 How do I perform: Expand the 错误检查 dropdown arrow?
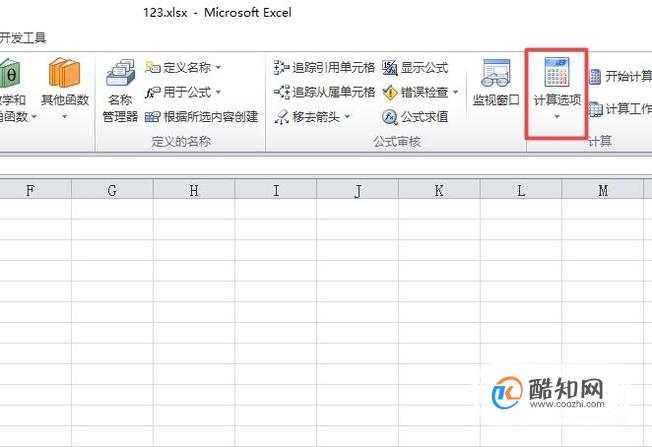point(455,92)
